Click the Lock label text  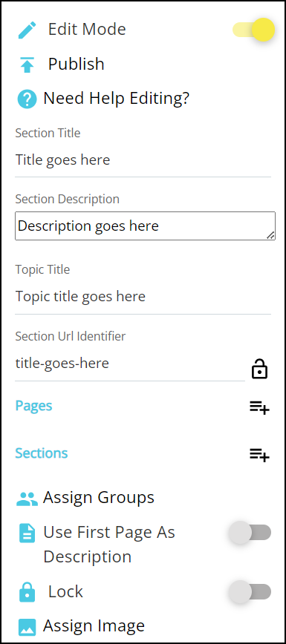pos(65,591)
